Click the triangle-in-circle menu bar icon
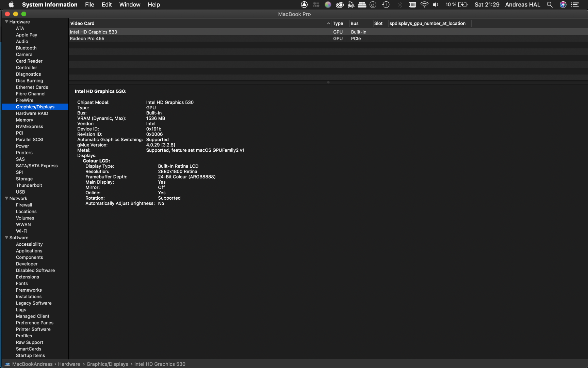The image size is (588, 368). coord(304,4)
